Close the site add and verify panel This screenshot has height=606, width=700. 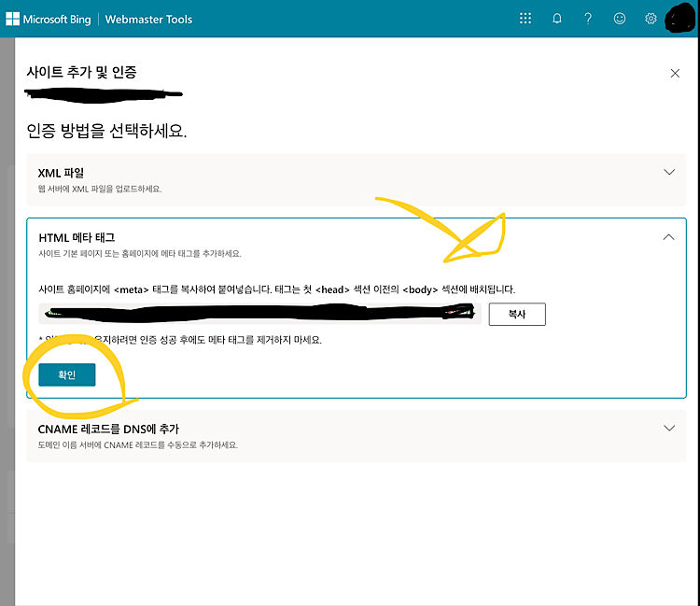[675, 73]
